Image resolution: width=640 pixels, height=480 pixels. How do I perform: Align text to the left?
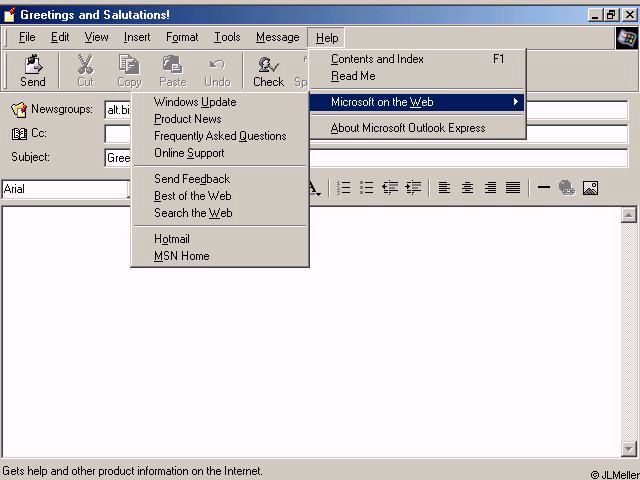click(444, 188)
